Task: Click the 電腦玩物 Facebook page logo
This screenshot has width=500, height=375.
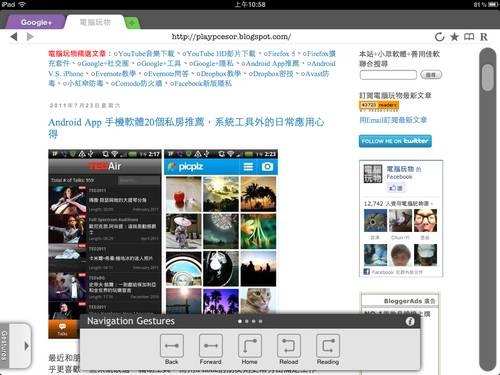Action: (373, 174)
